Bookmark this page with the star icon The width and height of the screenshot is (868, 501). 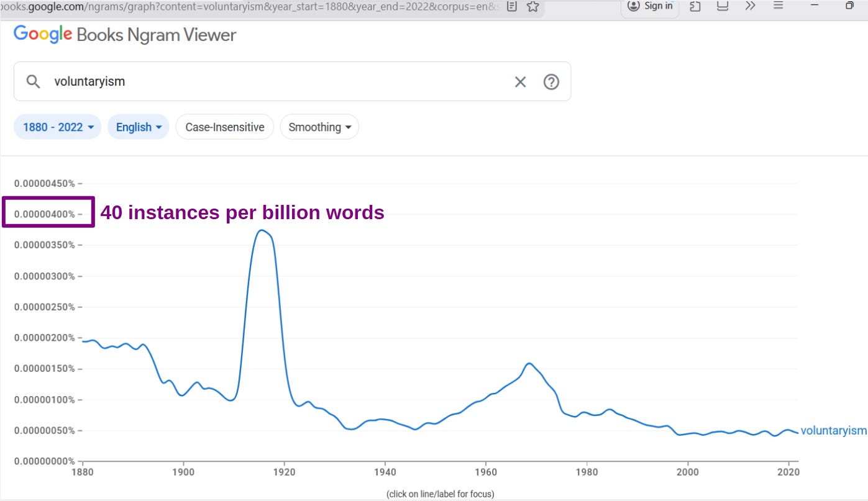532,6
